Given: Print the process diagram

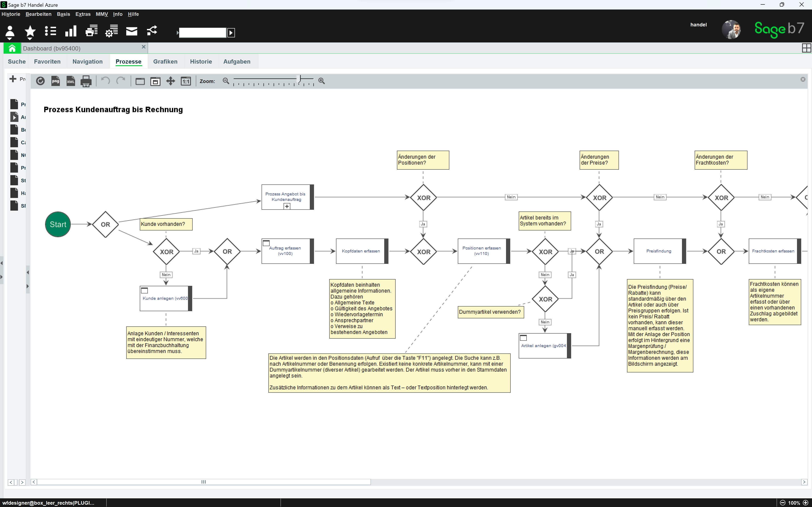Looking at the screenshot, I should click(x=86, y=81).
